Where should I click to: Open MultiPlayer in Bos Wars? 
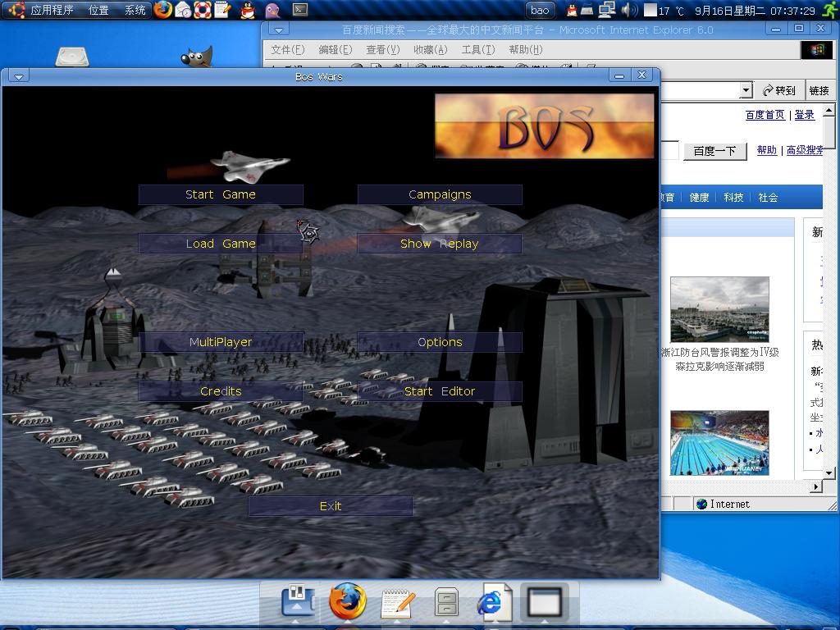coord(221,342)
